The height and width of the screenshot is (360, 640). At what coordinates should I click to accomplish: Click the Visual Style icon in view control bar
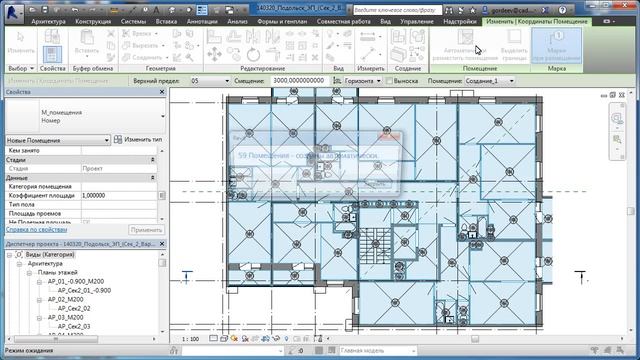point(224,339)
